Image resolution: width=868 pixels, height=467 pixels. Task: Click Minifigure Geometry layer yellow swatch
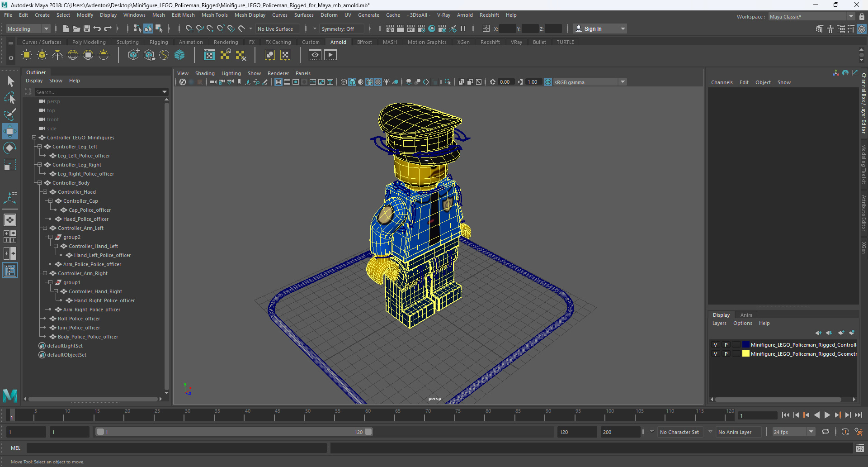pos(745,354)
